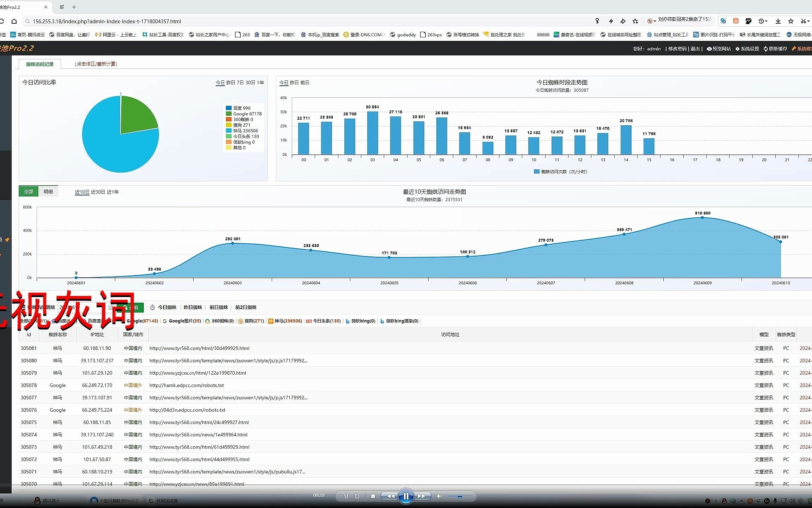Toggle 今日头条 legend entry in pie chart

pyautogui.click(x=242, y=136)
